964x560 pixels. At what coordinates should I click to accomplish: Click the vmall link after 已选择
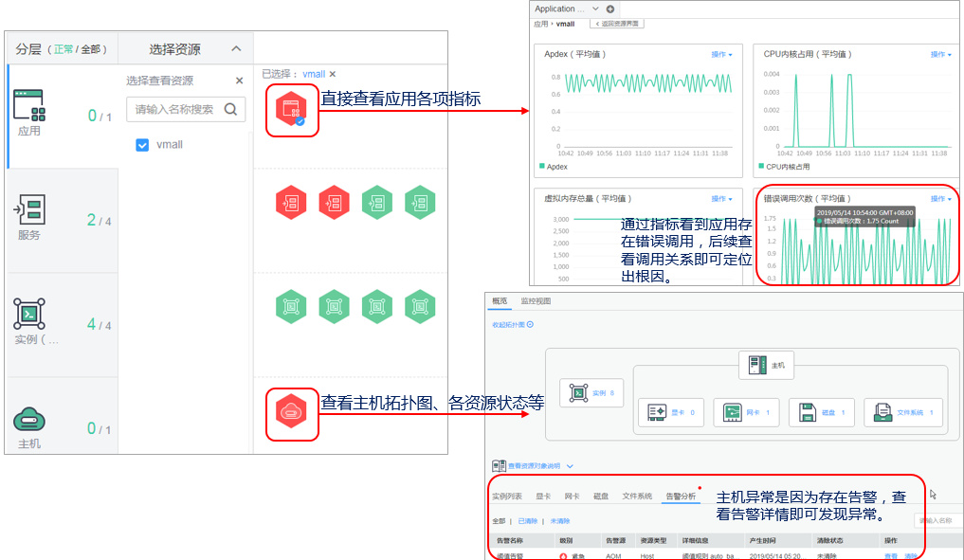(x=314, y=74)
